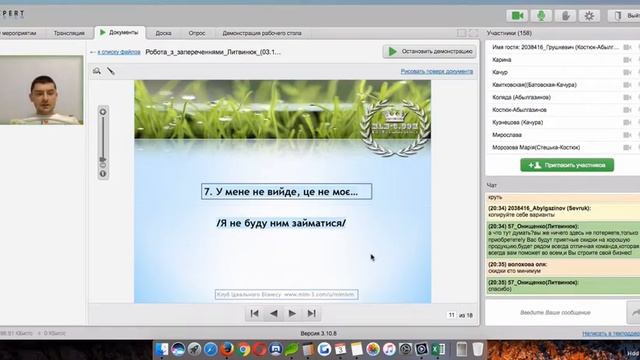Go back via 'к списку файлов' link
The width and height of the screenshot is (640, 360).
coord(119,52)
